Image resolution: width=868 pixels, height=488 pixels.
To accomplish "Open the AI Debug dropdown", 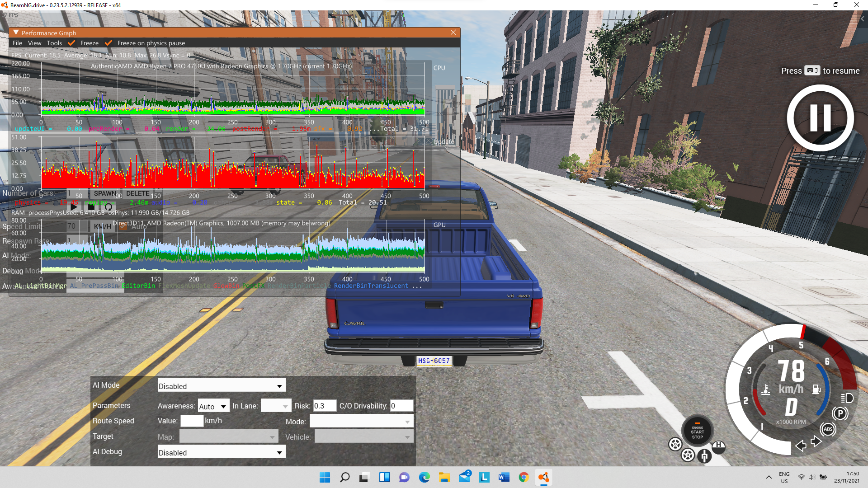I will [221, 452].
